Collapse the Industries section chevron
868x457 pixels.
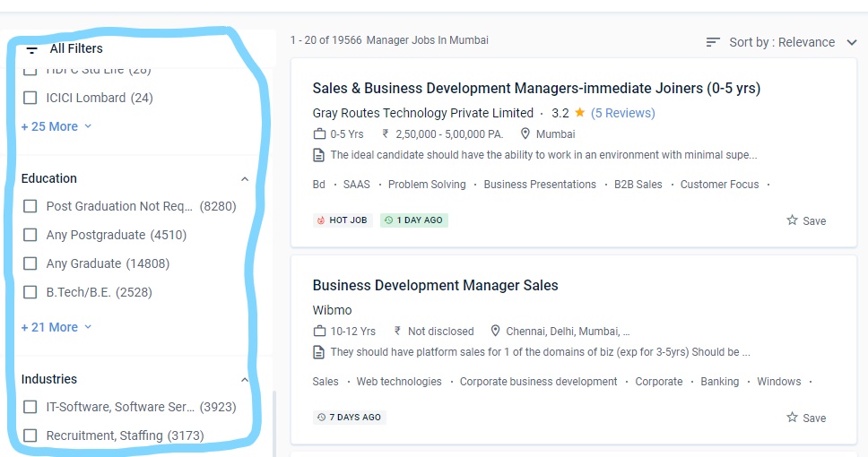245,380
